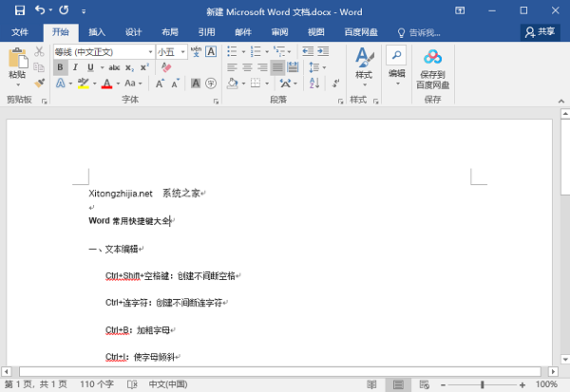Click the 保存到百度网盘 cloud icon
Screen dimensions: 570x392
[433, 57]
